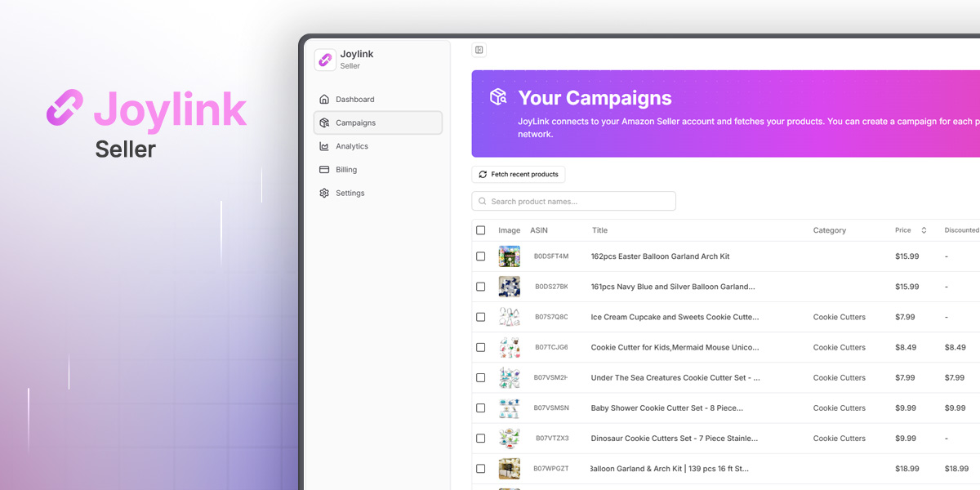Image resolution: width=980 pixels, height=490 pixels.
Task: Click the search product names input field
Action: point(572,201)
